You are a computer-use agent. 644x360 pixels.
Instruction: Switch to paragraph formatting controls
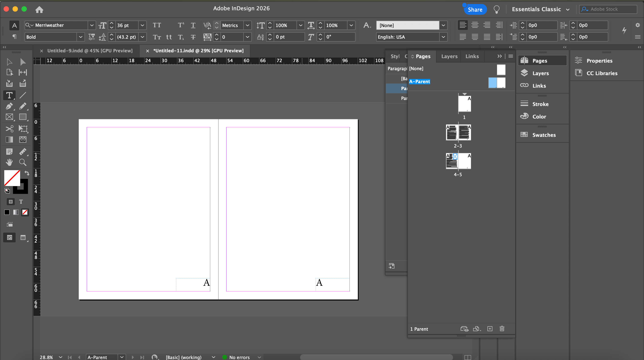pyautogui.click(x=14, y=37)
